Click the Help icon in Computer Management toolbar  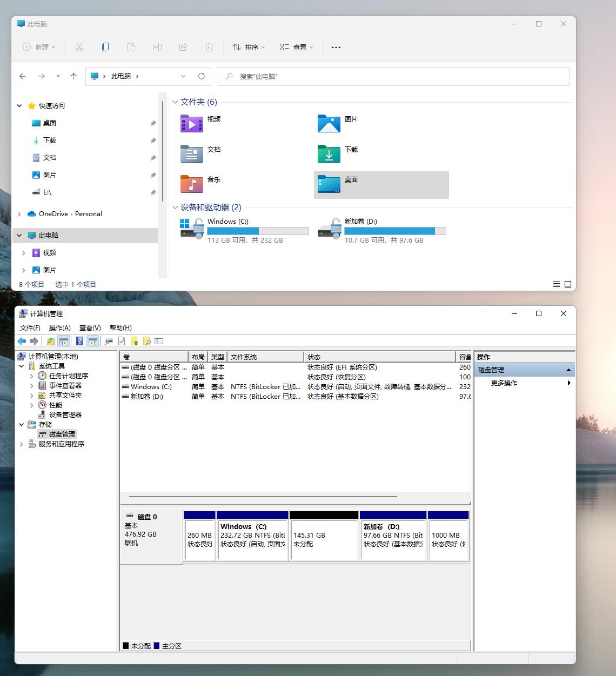pyautogui.click(x=79, y=341)
